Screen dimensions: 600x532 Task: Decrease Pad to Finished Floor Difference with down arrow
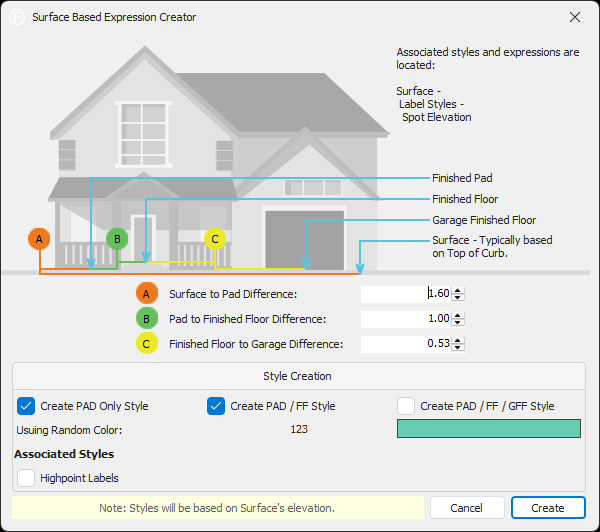(x=458, y=323)
